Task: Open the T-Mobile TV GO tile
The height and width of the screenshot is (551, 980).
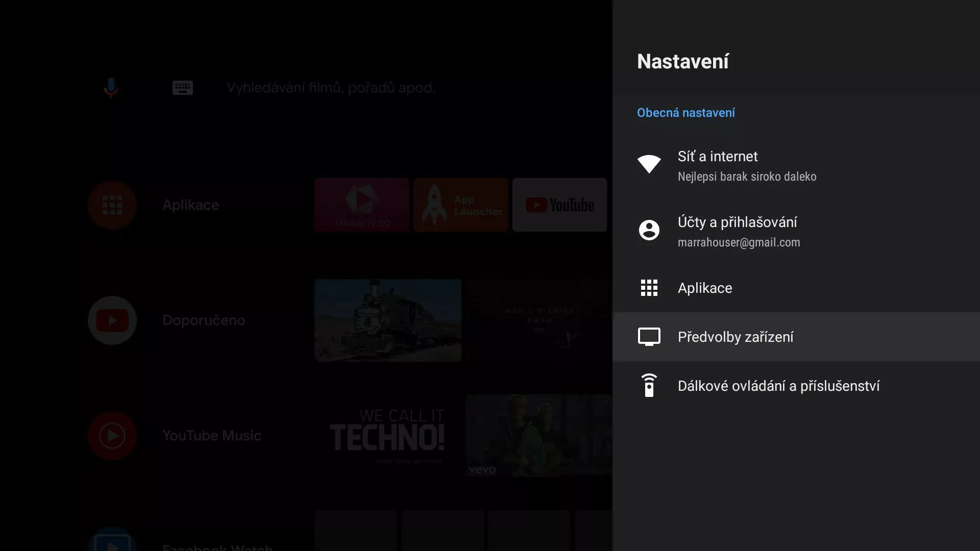Action: [x=362, y=205]
